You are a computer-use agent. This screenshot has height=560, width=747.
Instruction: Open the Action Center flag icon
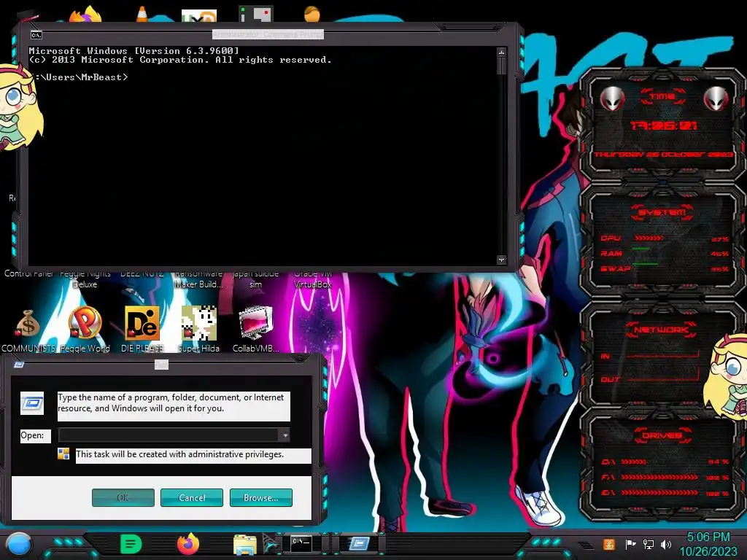(x=630, y=544)
